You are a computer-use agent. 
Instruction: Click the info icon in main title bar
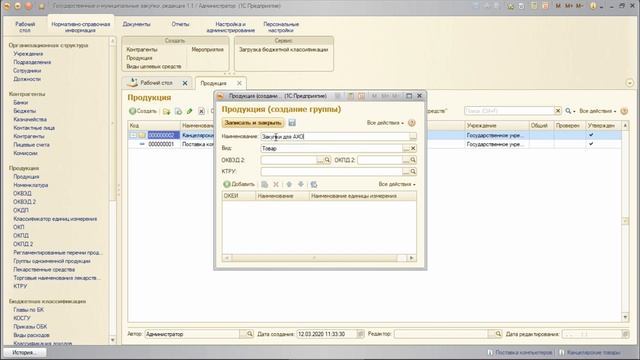[x=594, y=6]
